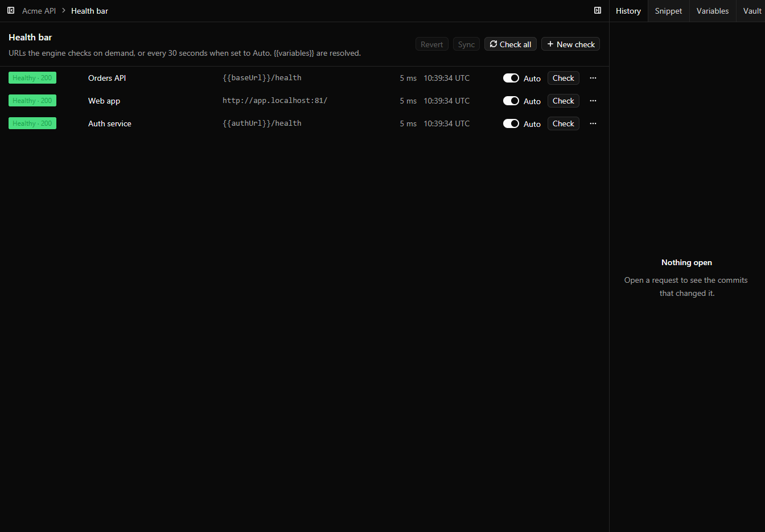Click the {{baseUrl}}/health URL
Viewport: 765px width, 532px height.
262,78
